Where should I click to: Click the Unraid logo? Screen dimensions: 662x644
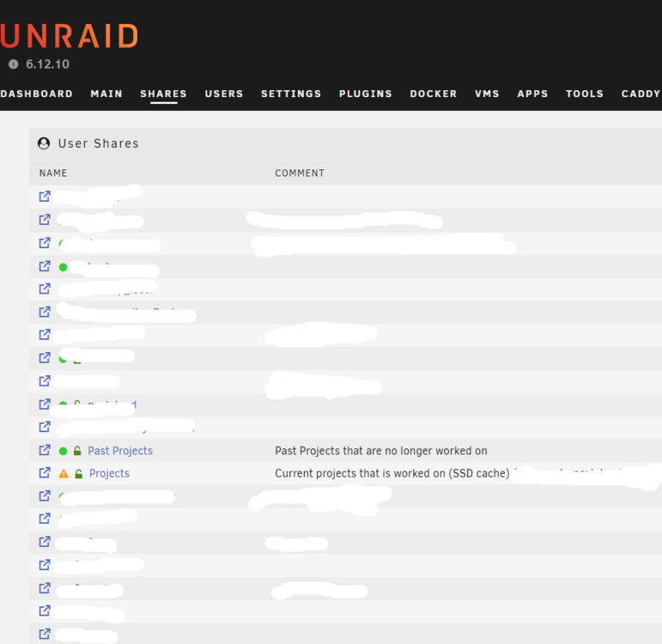pyautogui.click(x=69, y=35)
